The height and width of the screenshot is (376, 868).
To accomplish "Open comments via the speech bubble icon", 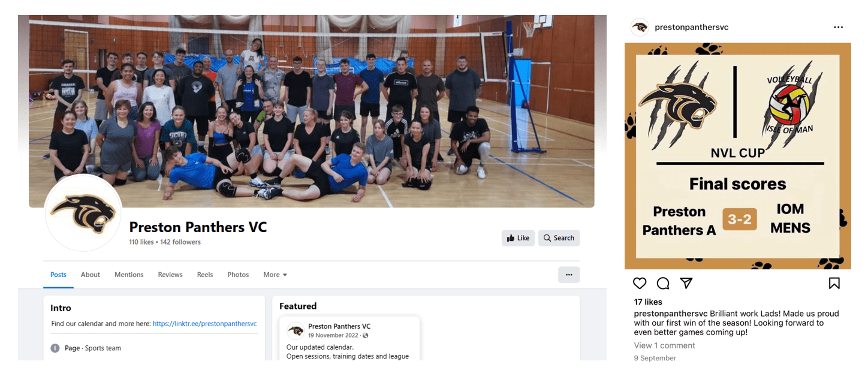I will (663, 283).
